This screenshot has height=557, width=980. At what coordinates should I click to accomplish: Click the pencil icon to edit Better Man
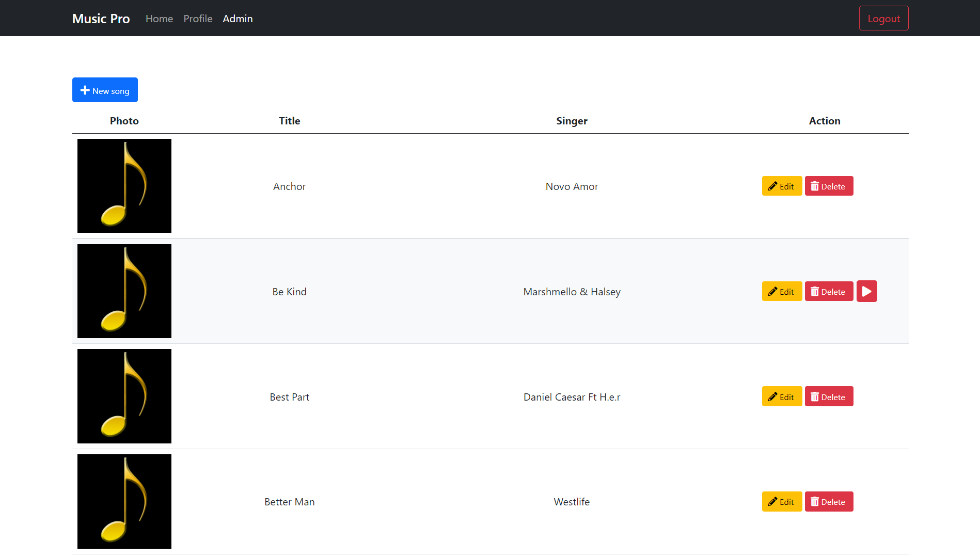772,501
